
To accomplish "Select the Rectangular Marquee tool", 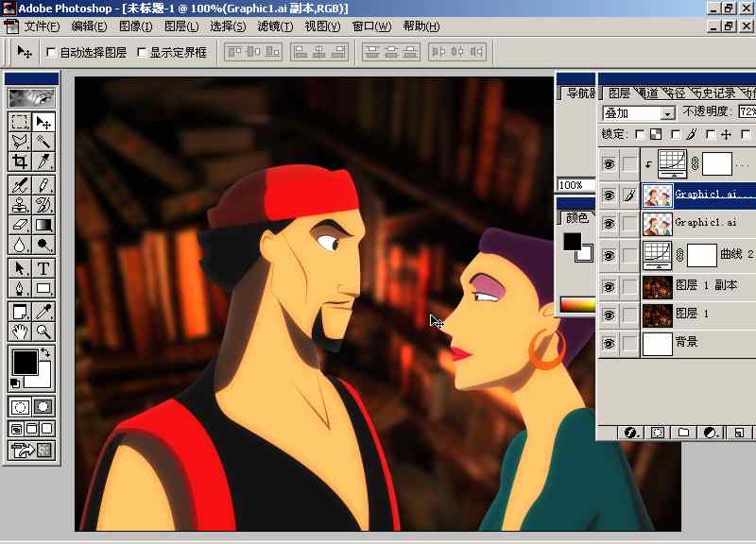I will point(20,122).
